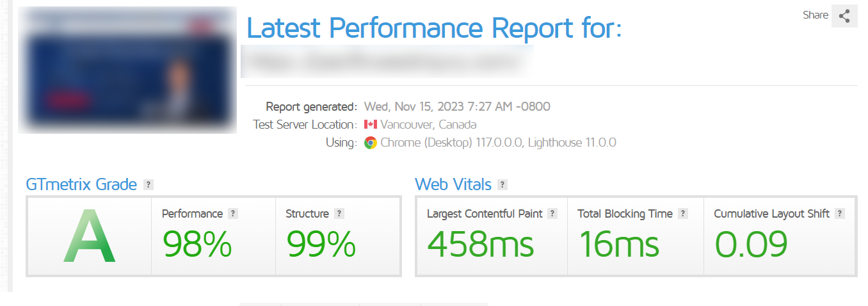Screen dimensions: 868x306
Task: Click the Structure question mark icon
Action: 339,214
